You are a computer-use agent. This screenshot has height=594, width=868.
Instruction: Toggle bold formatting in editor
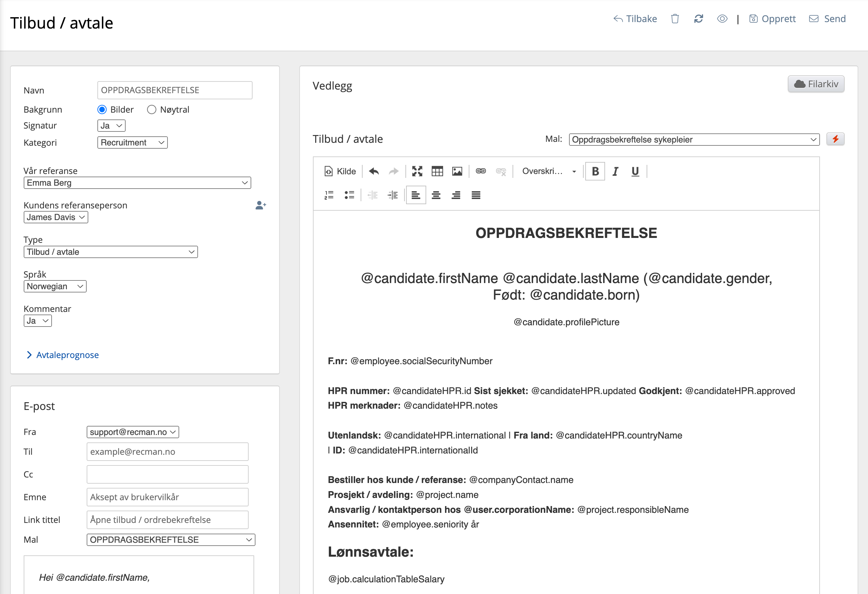595,171
